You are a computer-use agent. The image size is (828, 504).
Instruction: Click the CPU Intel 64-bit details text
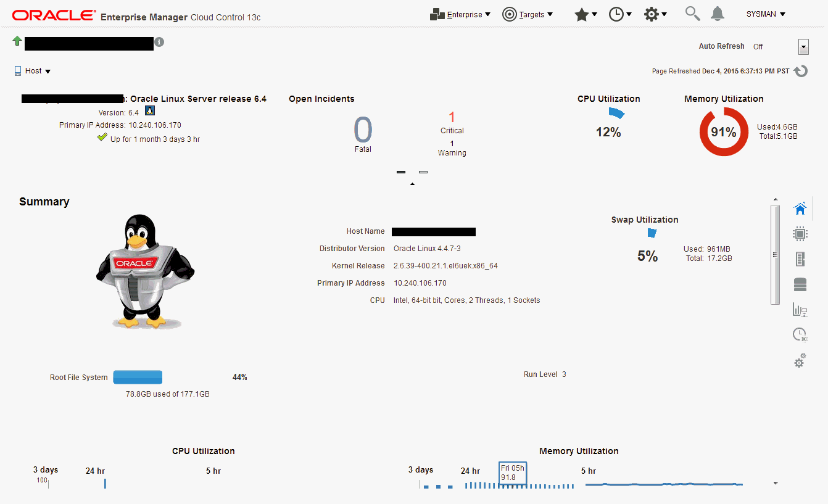point(466,300)
